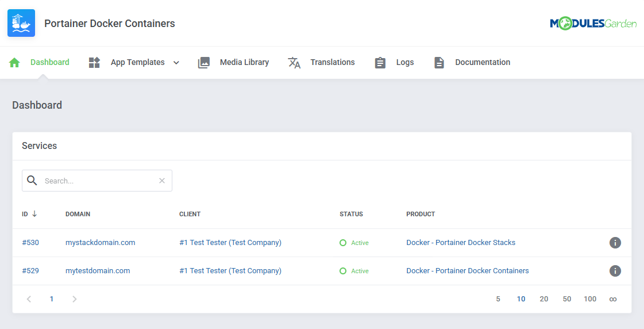Open the Media Library tab
Image resolution: width=644 pixels, height=329 pixels.
(244, 62)
